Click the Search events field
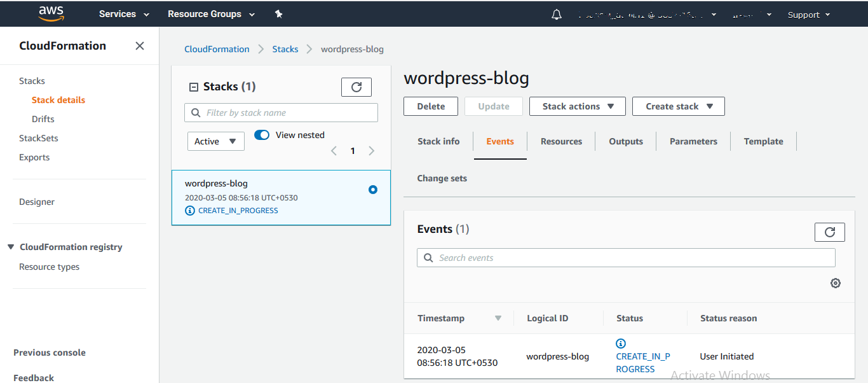868x383 pixels. click(626, 258)
